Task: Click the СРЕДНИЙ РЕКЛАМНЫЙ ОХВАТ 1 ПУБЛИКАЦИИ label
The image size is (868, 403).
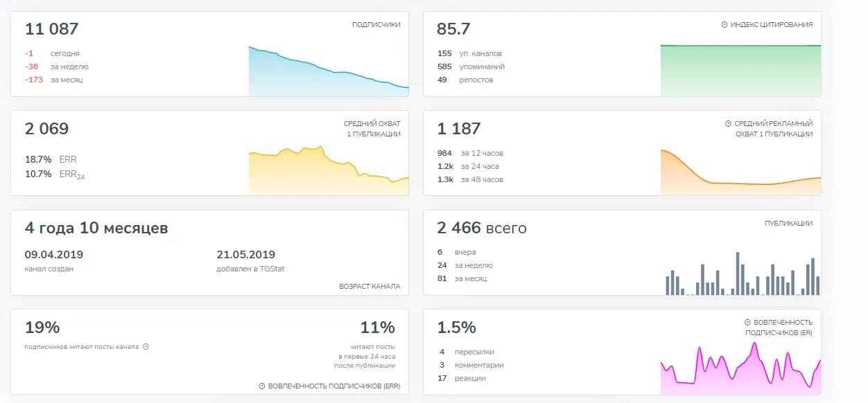Action: [774, 129]
